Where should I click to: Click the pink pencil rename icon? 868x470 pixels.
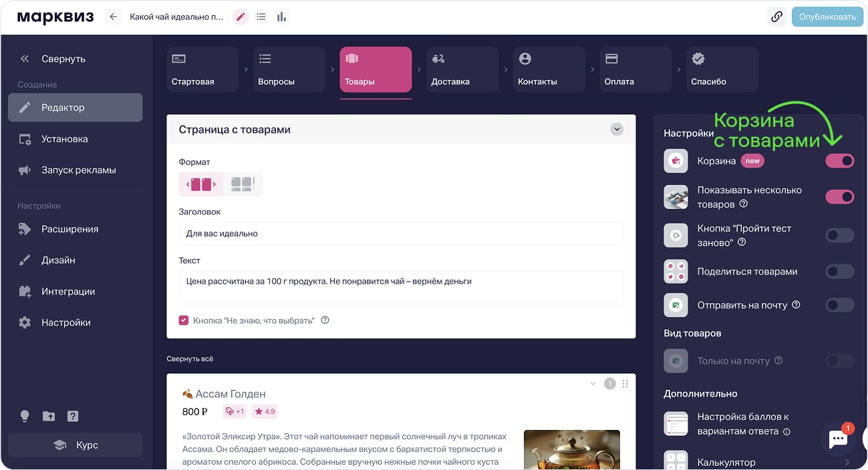click(241, 17)
